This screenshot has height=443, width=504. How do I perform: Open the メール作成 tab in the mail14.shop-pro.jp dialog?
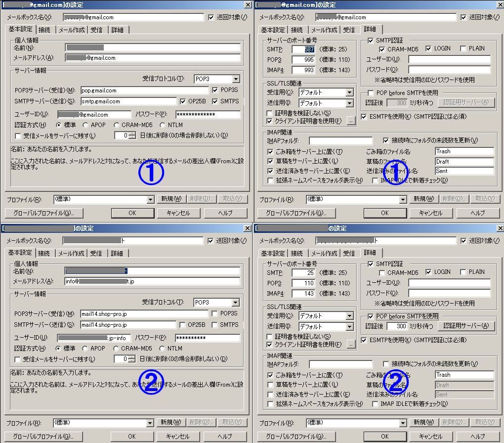(x=72, y=253)
